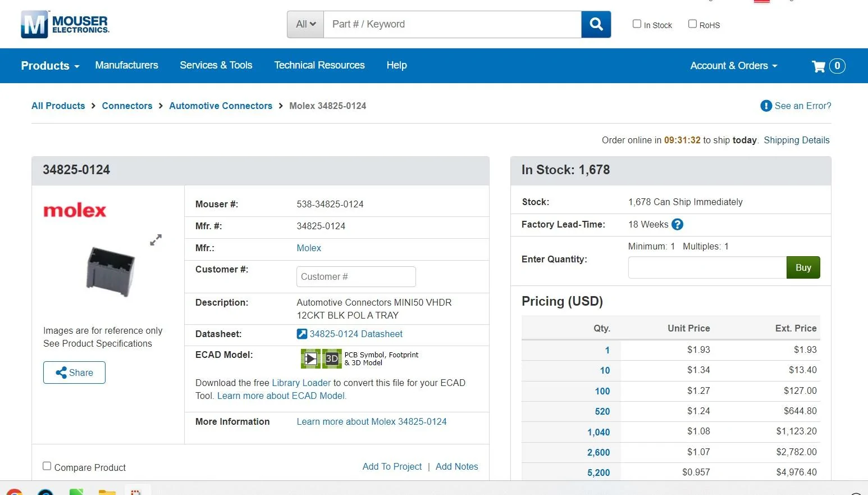Click the Factory Lead-Time help question icon
This screenshot has height=495, width=868.
(x=678, y=225)
